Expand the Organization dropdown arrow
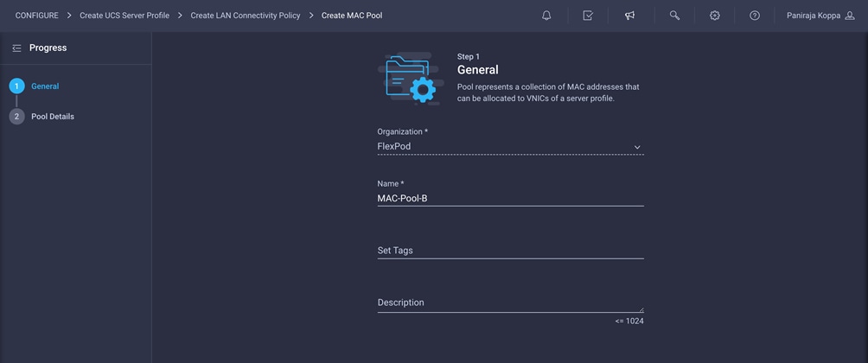Screen dimensions: 868x363 [x=637, y=147]
